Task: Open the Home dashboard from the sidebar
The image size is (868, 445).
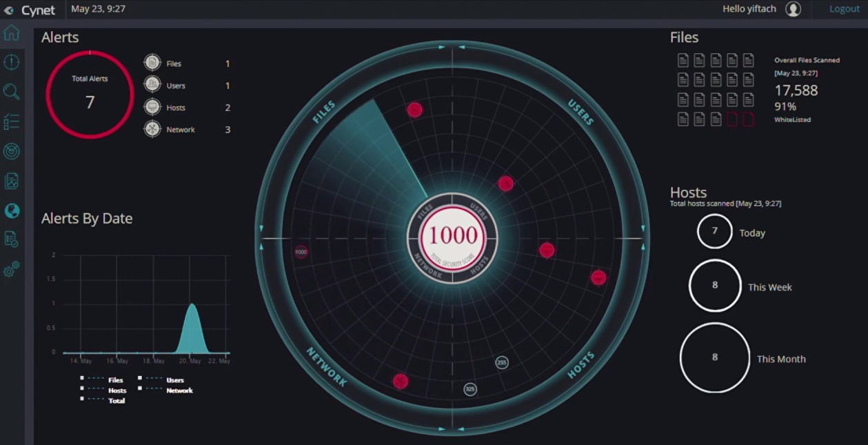Action: pos(12,32)
